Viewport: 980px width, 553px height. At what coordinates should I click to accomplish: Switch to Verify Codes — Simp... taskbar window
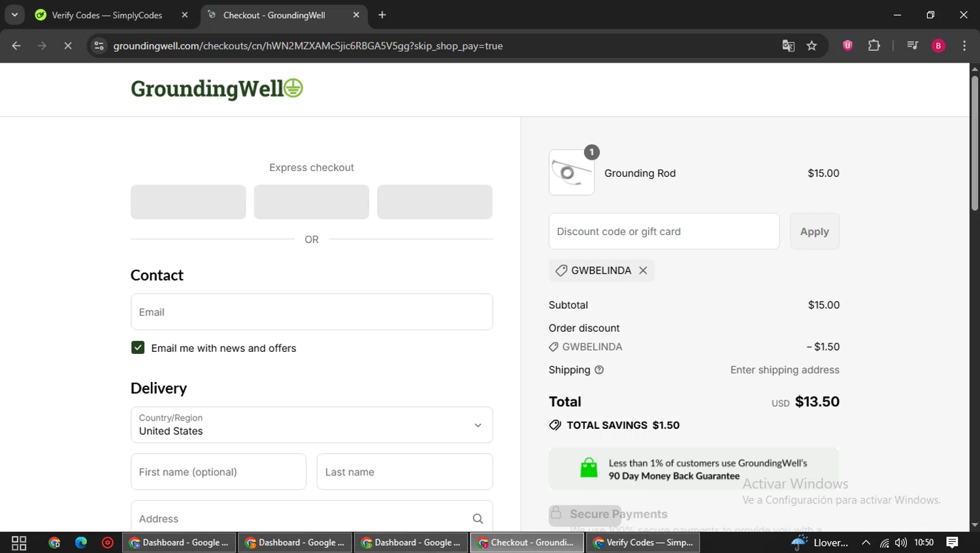[x=643, y=543]
